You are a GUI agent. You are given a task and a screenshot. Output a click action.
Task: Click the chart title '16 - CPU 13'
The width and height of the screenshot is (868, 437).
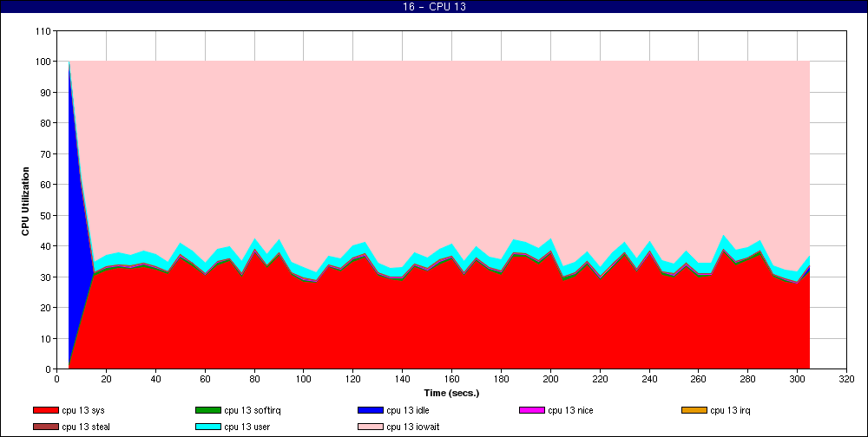[434, 7]
